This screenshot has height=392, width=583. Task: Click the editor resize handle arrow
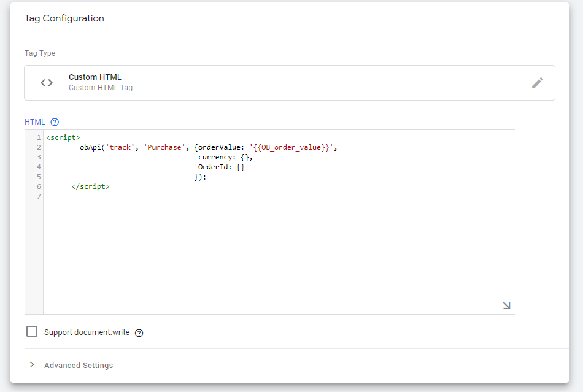pos(506,306)
